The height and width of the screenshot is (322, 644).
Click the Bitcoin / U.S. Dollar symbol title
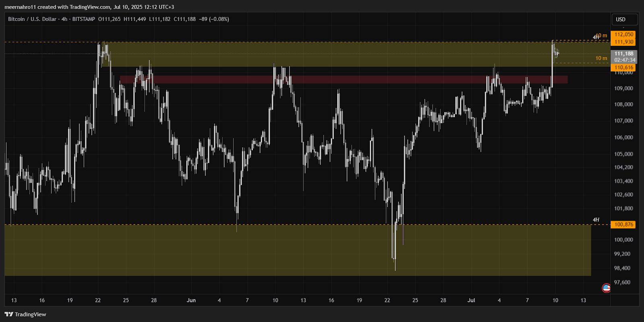point(32,19)
